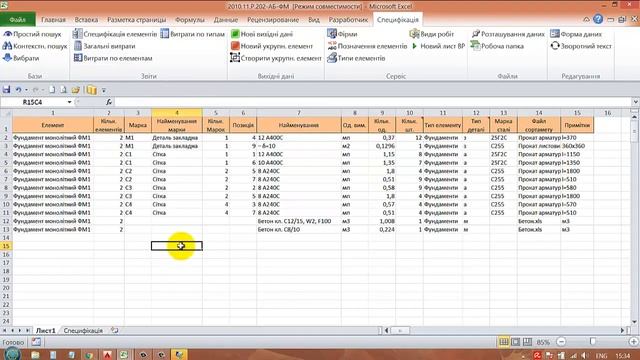Click Новий лист ВР command
Screen dimensions: 640x360
coord(438,46)
